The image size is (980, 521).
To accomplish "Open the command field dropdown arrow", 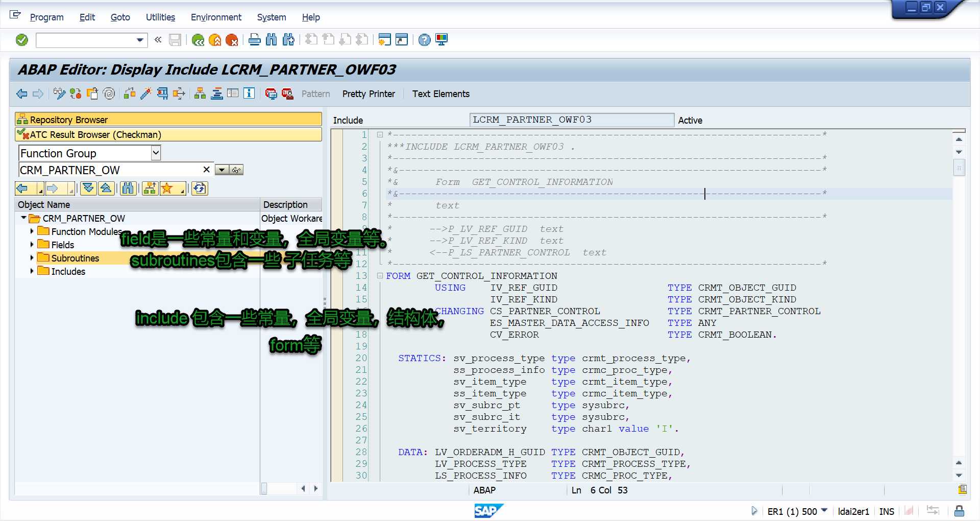I will point(140,40).
